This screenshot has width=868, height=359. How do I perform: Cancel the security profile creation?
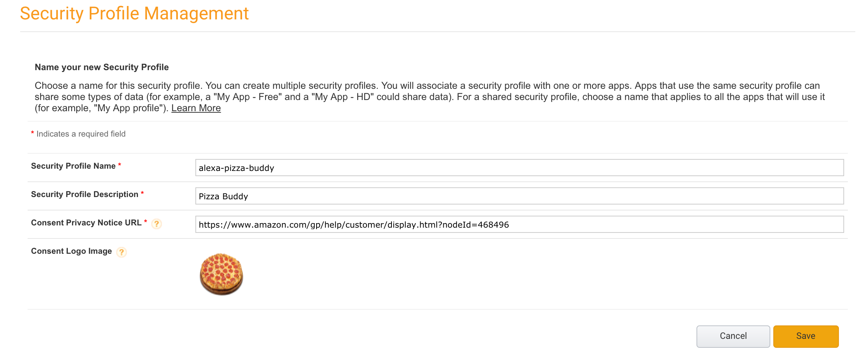point(733,336)
